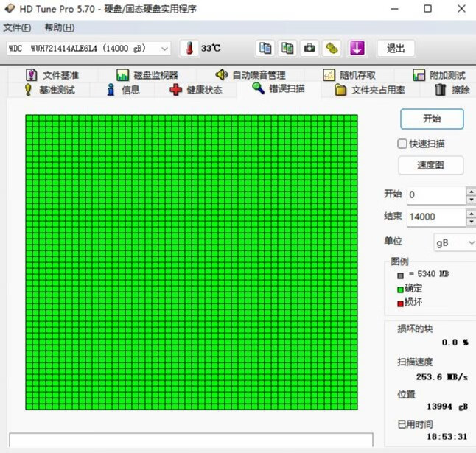476x453 pixels.
Task: Switch to the 健康状态 tab
Action: point(196,90)
